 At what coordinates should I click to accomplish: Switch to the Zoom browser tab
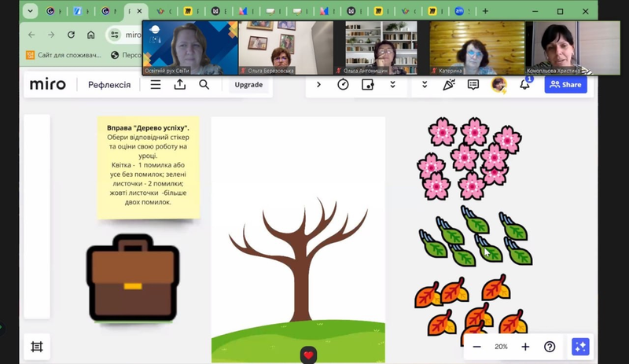click(x=462, y=11)
